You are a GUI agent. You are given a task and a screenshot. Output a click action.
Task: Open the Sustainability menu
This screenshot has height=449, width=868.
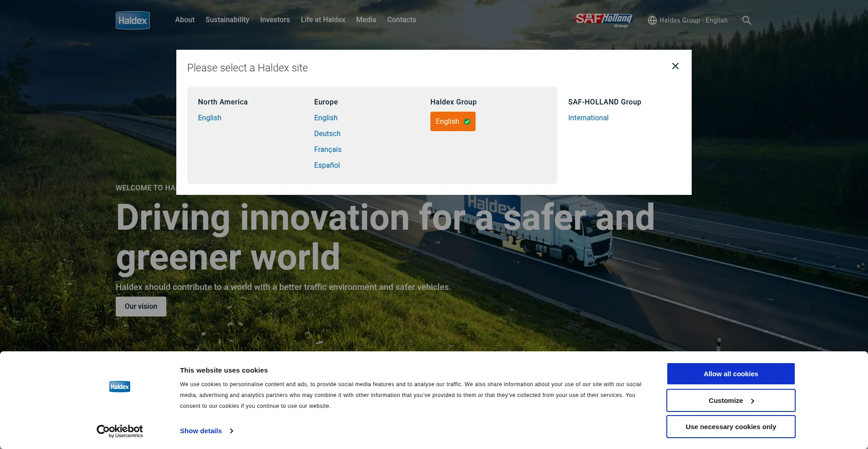point(227,20)
